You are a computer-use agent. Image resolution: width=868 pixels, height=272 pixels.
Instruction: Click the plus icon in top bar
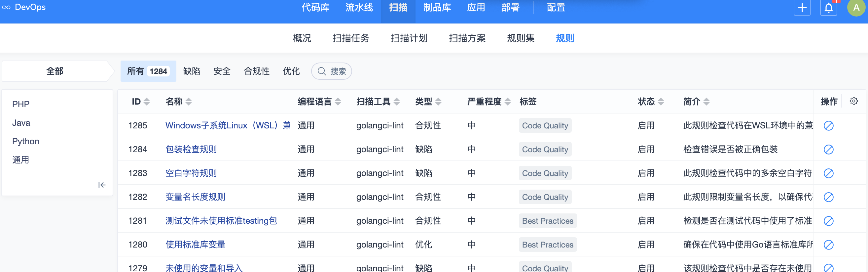[x=802, y=8]
